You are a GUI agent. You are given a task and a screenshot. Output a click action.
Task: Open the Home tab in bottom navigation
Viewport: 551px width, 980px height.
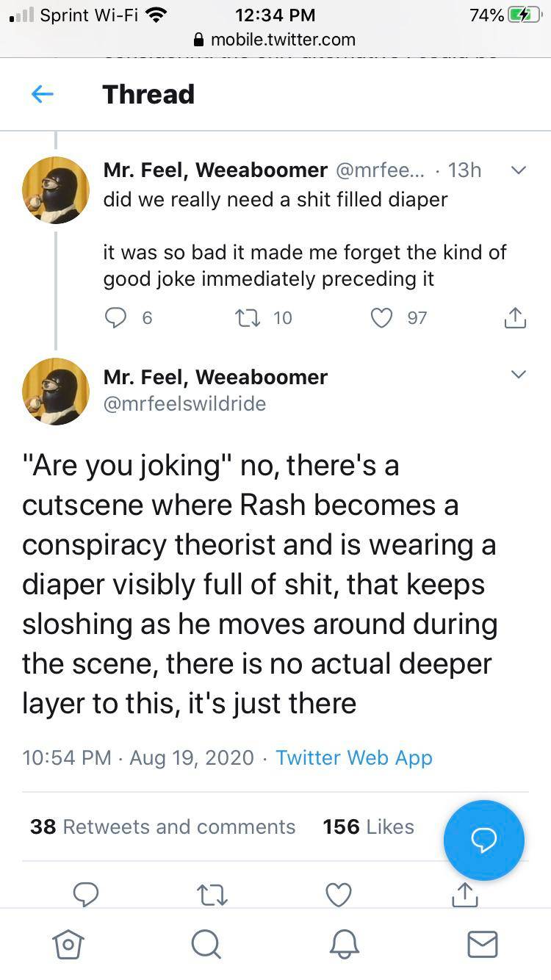click(68, 945)
